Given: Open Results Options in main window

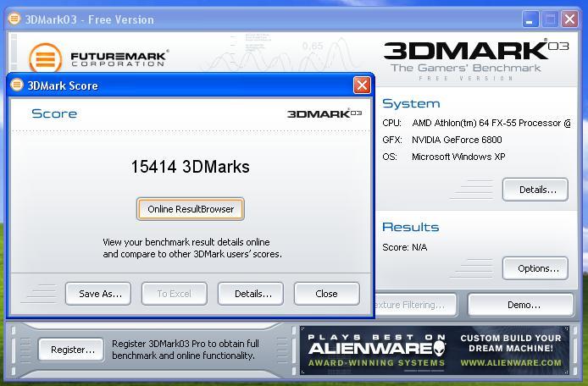Looking at the screenshot, I should [x=535, y=268].
